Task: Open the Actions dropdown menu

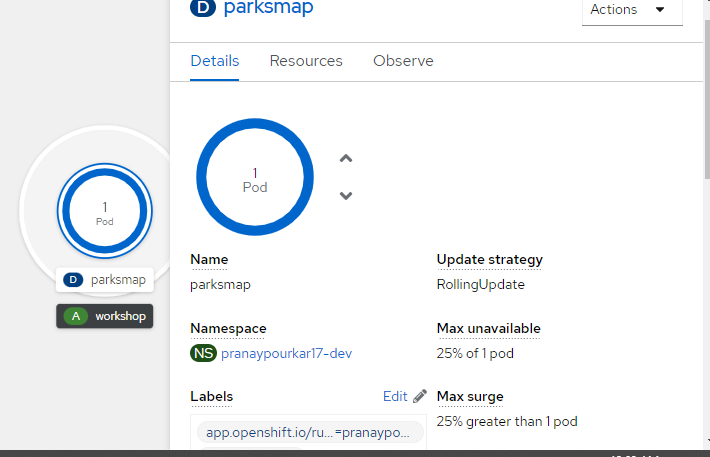Action: click(x=632, y=10)
